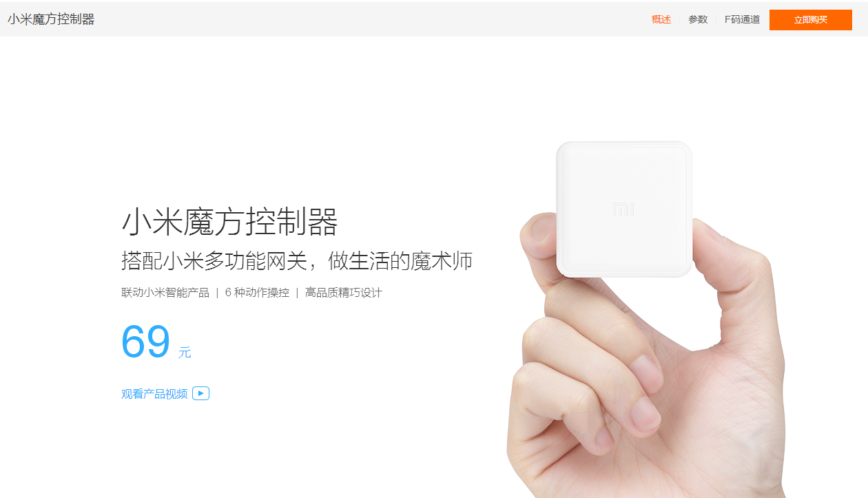The image size is (868, 498).
Task: Click the orange 立即购买 button
Action: (811, 20)
